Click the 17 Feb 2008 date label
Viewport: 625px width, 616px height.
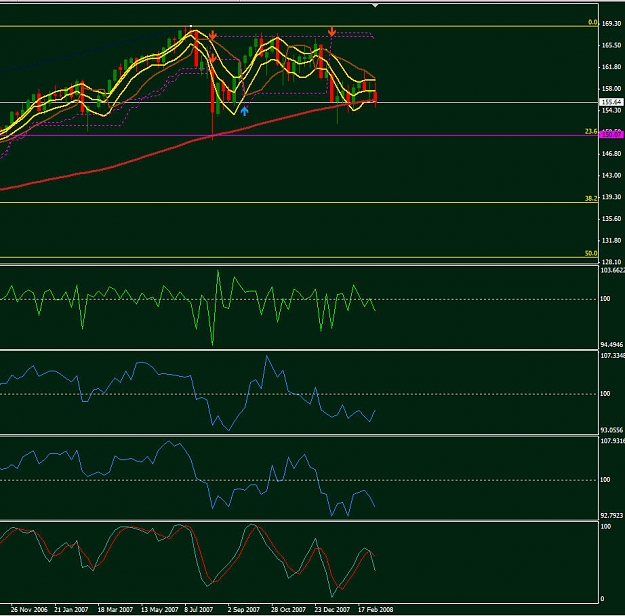pos(375,610)
